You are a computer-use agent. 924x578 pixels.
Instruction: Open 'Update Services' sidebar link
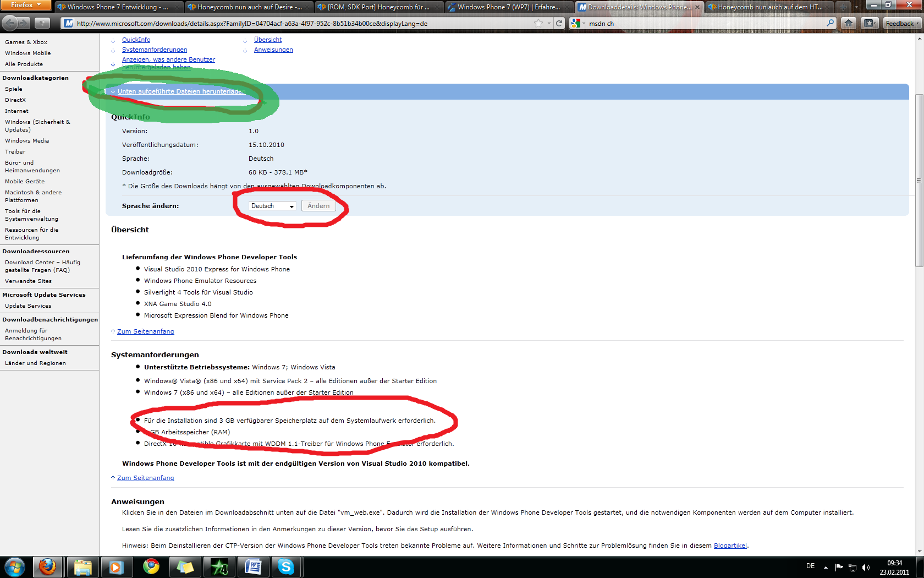28,306
